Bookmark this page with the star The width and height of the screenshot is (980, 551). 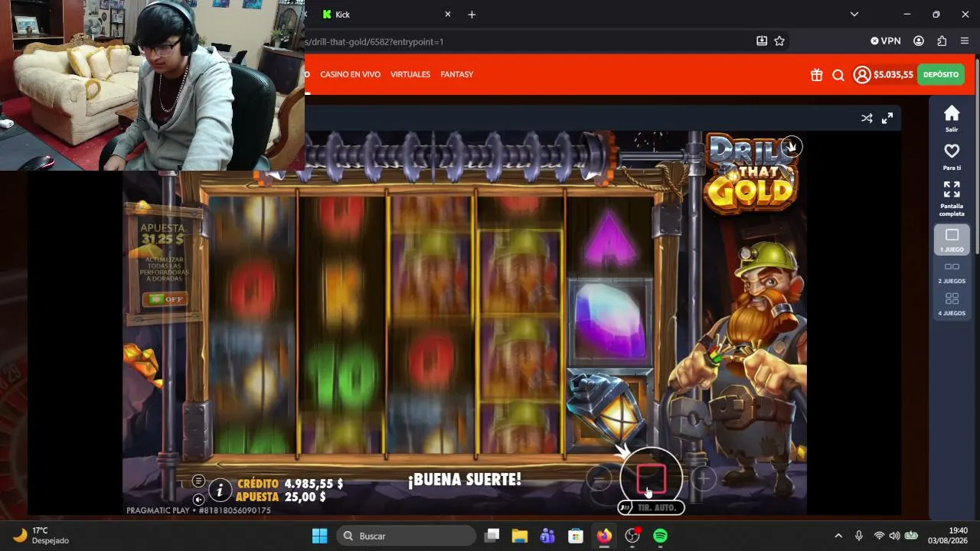(779, 41)
